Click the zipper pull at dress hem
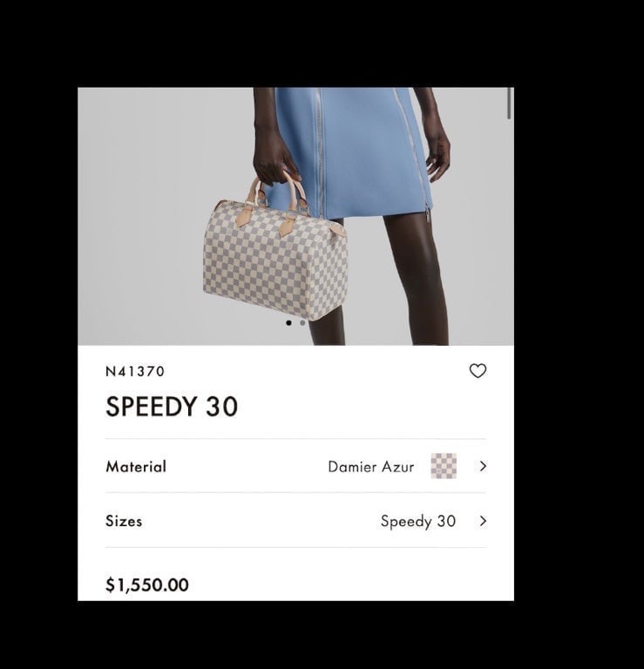 (427, 212)
